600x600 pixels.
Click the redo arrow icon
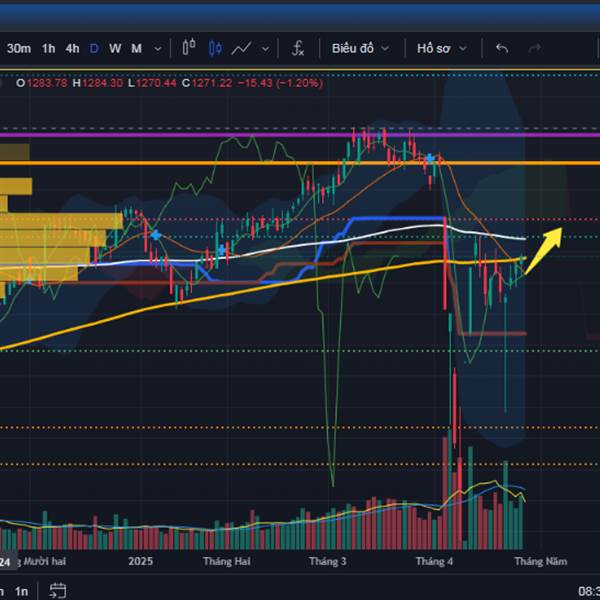[x=535, y=49]
